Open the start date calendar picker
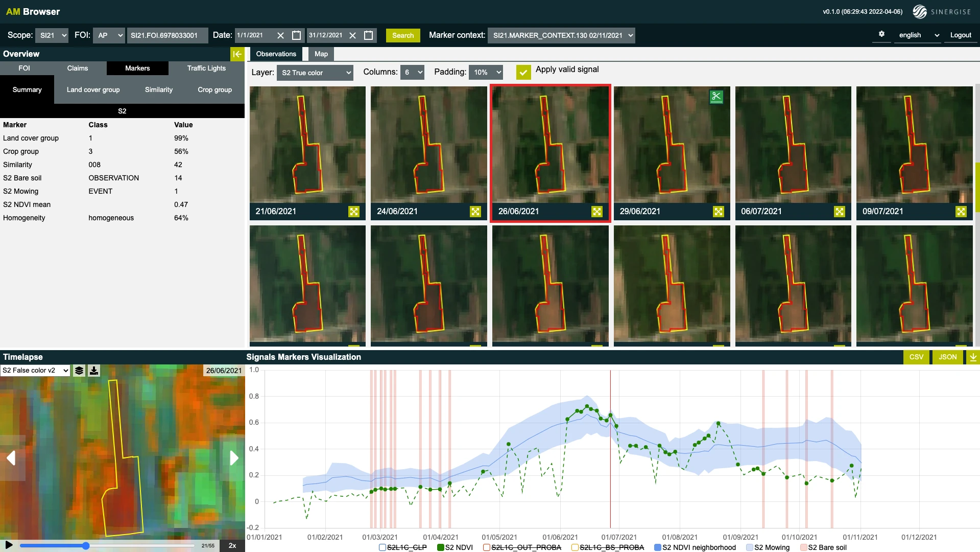The height and width of the screenshot is (552, 980). pyautogui.click(x=296, y=35)
